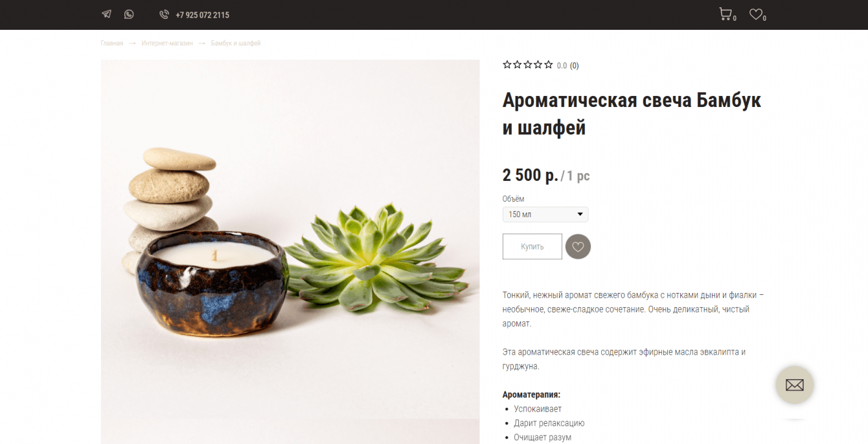Viewport: 868px width, 444px height.
Task: Open the shopping cart icon
Action: point(725,14)
